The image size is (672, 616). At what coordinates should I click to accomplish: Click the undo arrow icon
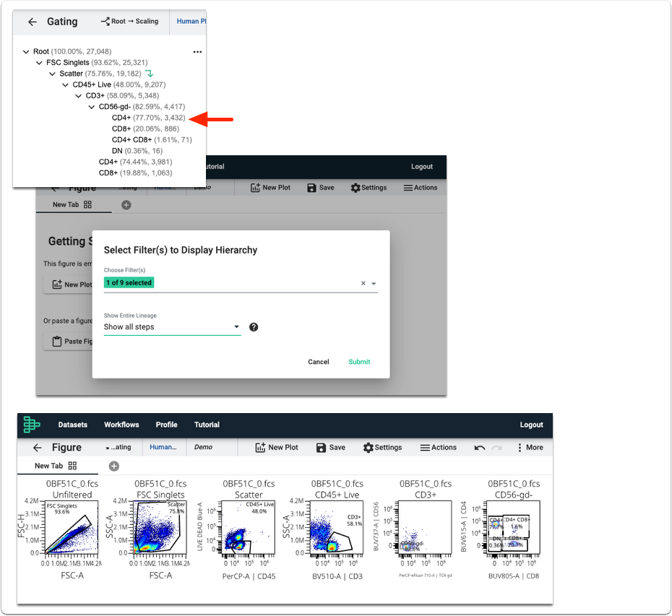tap(480, 448)
